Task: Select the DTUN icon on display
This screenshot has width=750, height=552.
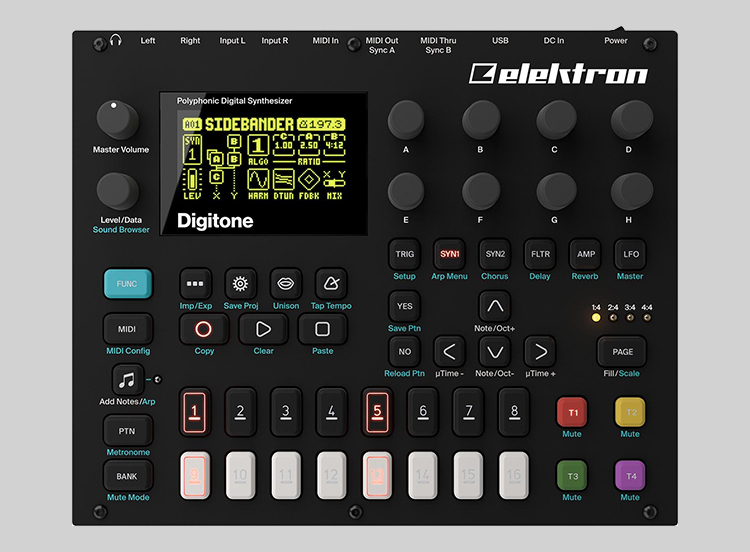Action: 283,180
